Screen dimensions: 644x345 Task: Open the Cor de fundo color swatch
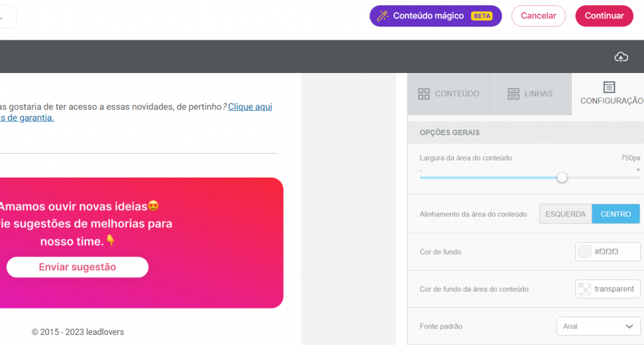[584, 252]
